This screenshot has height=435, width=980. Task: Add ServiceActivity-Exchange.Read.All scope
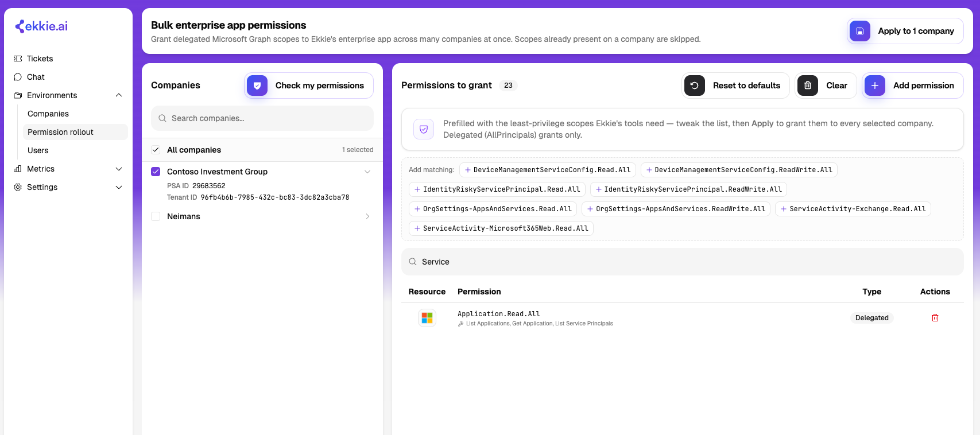point(853,209)
